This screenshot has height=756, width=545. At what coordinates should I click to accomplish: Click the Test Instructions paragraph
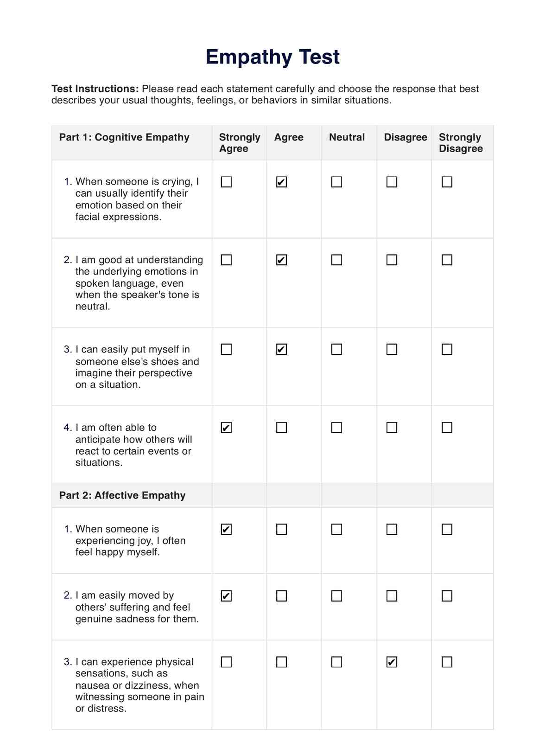pyautogui.click(x=265, y=95)
